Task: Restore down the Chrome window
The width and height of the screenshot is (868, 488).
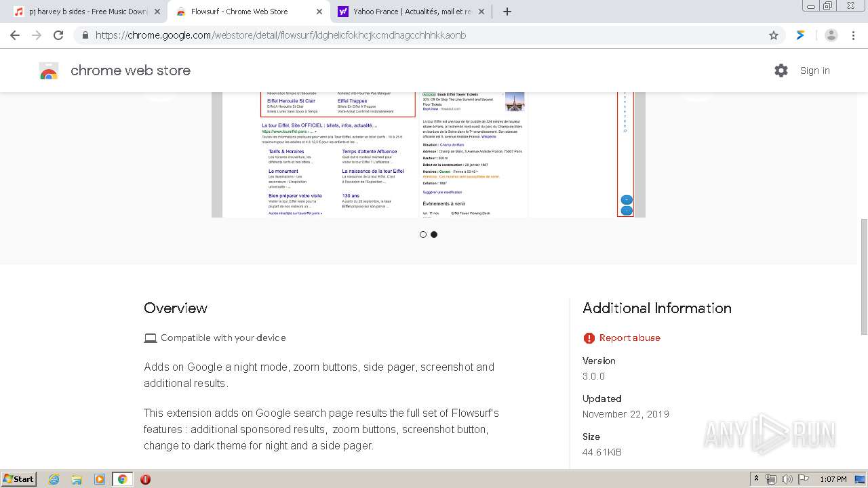Action: pos(827,6)
